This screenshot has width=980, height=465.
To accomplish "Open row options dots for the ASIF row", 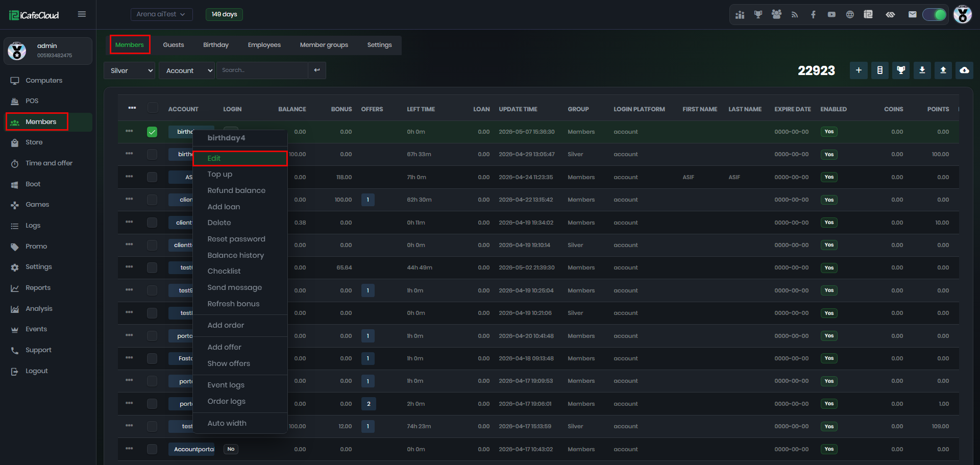I will [x=129, y=177].
